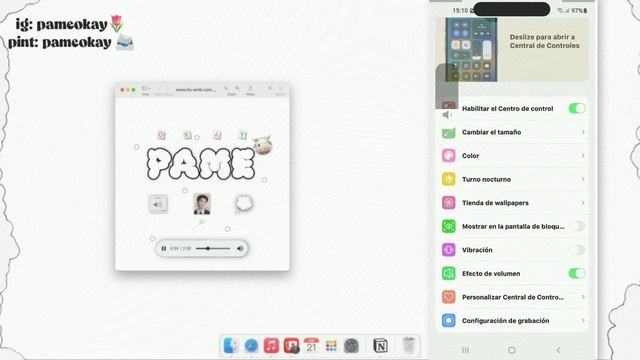Open the grey round app in dock

(x=351, y=346)
